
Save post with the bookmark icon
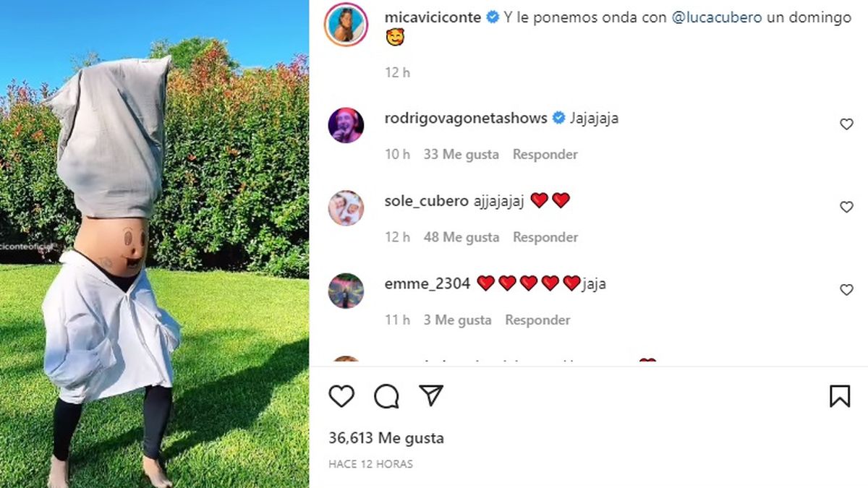click(x=839, y=395)
